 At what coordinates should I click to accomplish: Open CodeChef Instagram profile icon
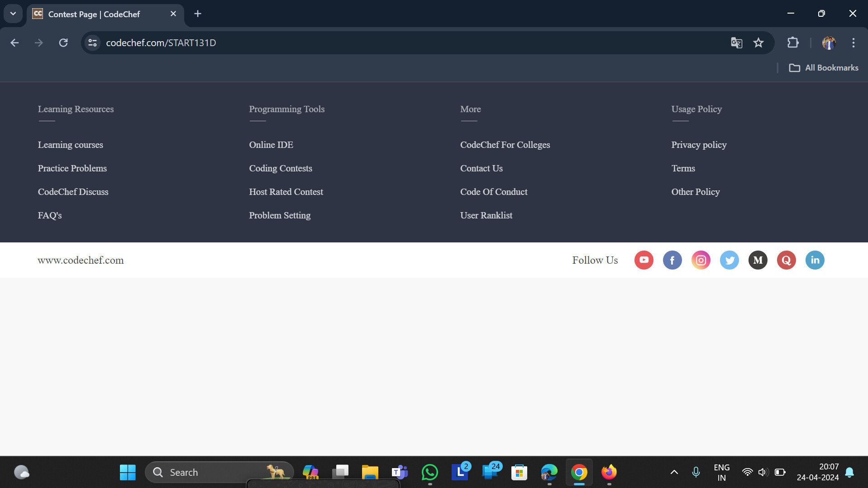point(701,260)
